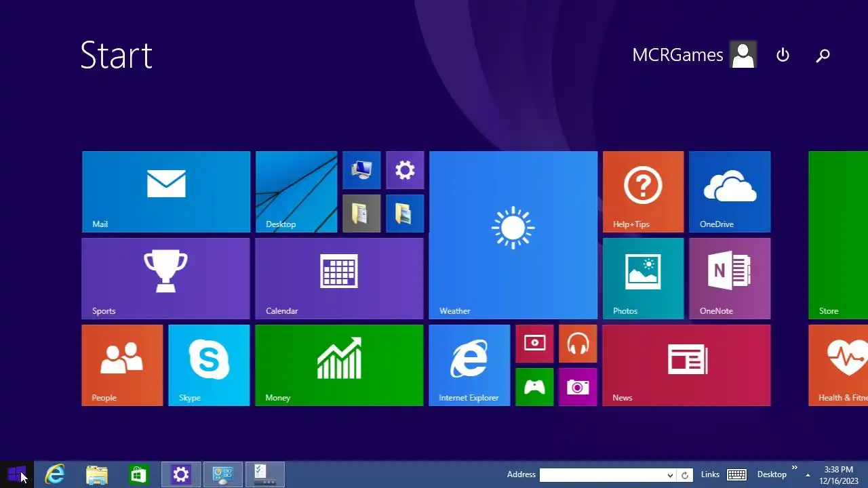Switch to Control Panel taskbar button
868x488 pixels.
(223, 474)
